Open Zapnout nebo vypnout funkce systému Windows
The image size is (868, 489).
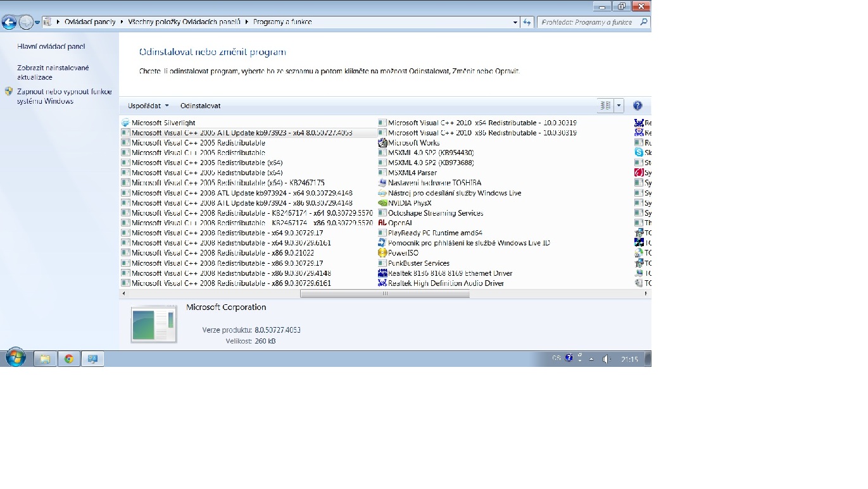point(64,96)
